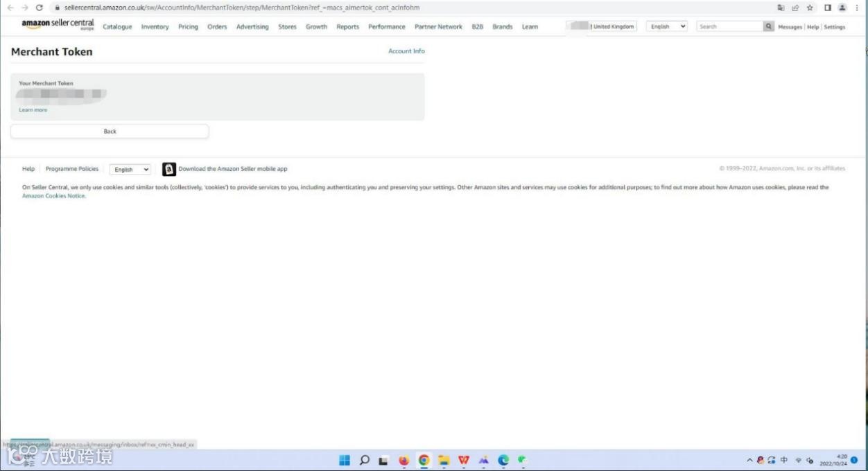868x471 pixels.
Task: Click into the Seller Central search field
Action: (x=729, y=26)
